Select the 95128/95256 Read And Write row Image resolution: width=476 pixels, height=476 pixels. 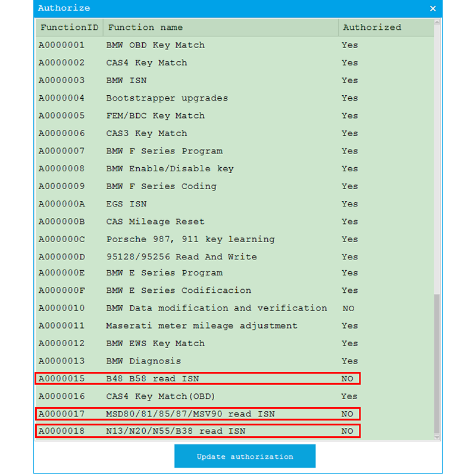tap(234, 257)
